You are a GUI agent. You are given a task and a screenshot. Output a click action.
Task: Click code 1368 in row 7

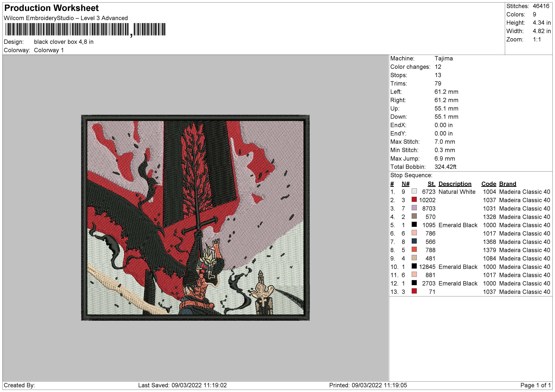tap(489, 242)
